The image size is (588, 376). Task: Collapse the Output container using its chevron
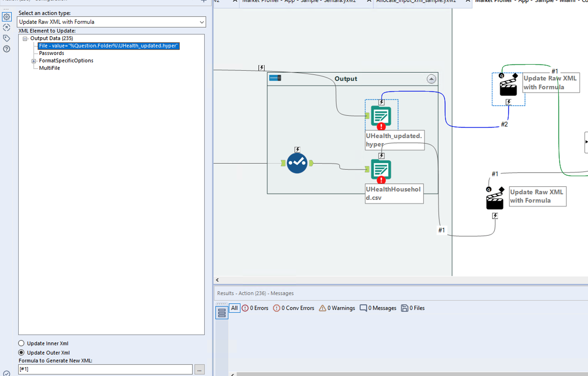(431, 79)
